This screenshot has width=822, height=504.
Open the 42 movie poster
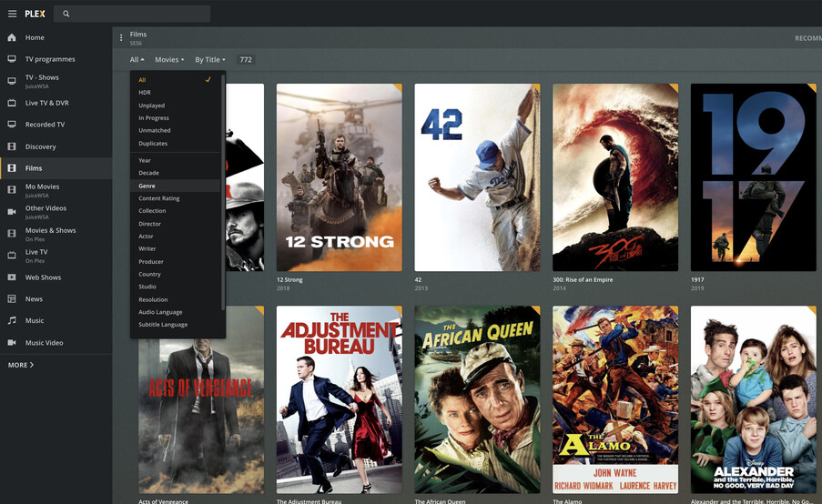[x=477, y=177]
